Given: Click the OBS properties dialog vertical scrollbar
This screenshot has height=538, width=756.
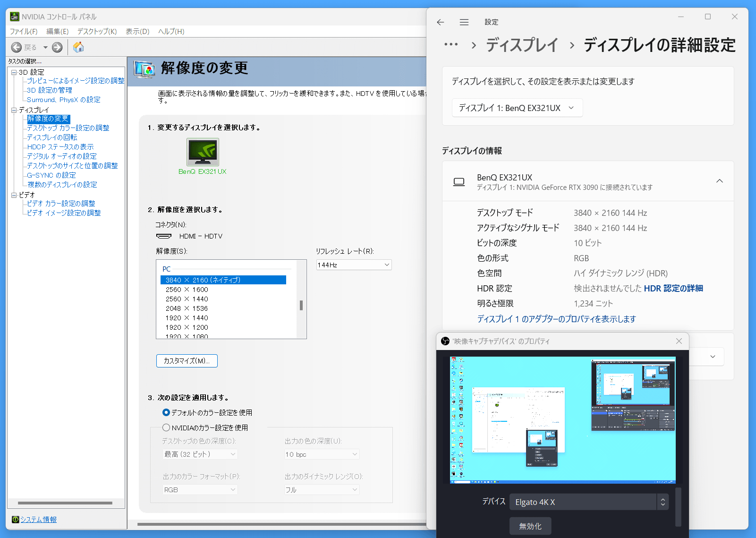Looking at the screenshot, I should 679,507.
